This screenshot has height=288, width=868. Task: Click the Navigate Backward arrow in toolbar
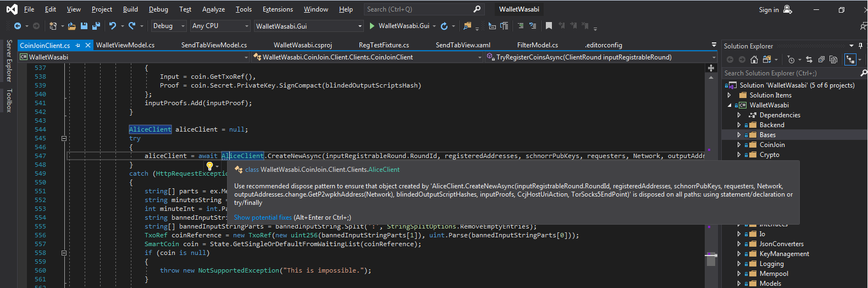tap(18, 26)
